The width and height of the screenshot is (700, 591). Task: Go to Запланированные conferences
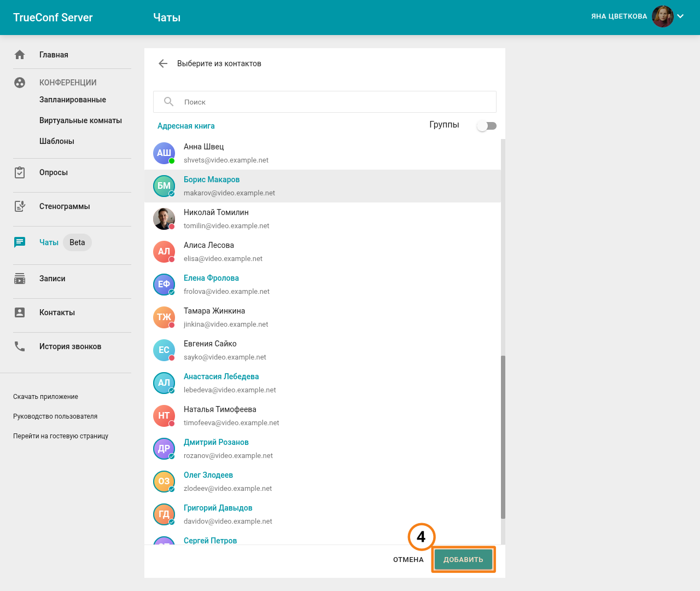[73, 100]
